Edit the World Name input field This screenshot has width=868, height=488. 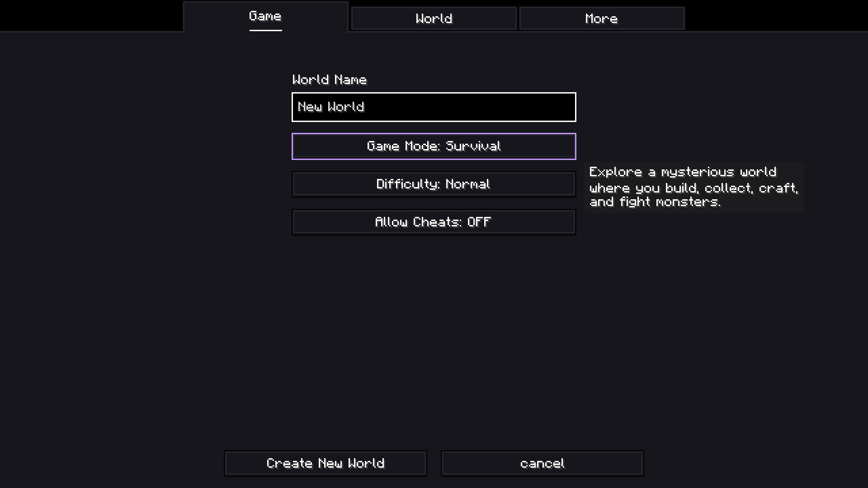434,107
